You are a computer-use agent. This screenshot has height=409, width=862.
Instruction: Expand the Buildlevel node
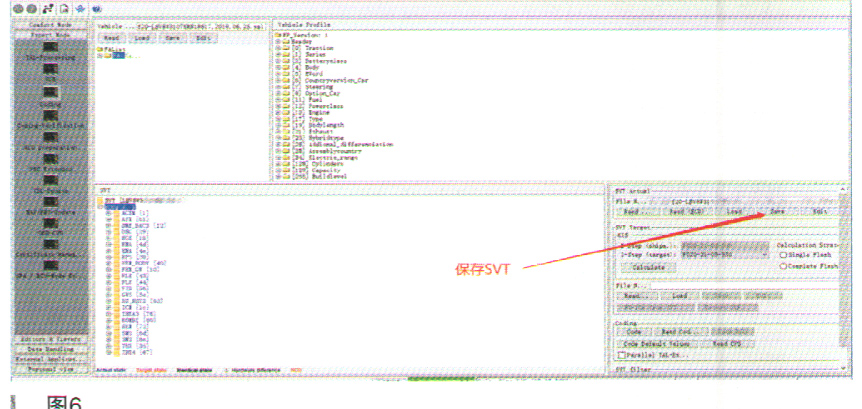278,176
